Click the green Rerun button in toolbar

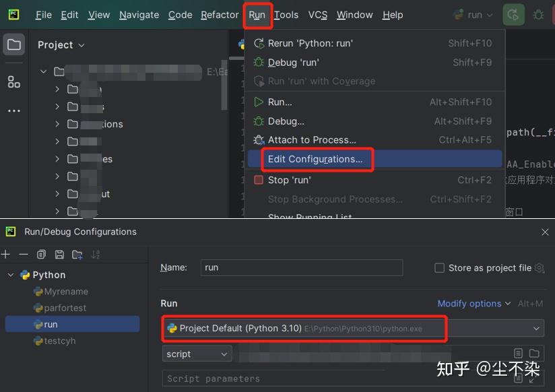pyautogui.click(x=513, y=15)
